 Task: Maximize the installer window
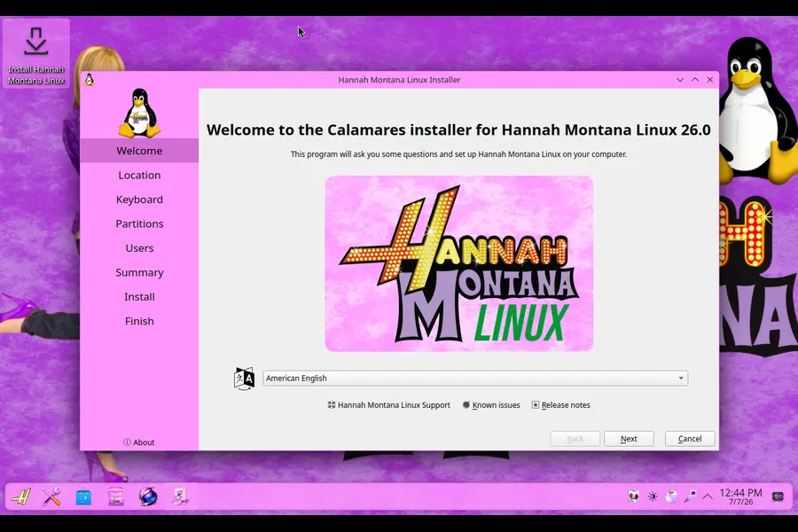point(694,80)
